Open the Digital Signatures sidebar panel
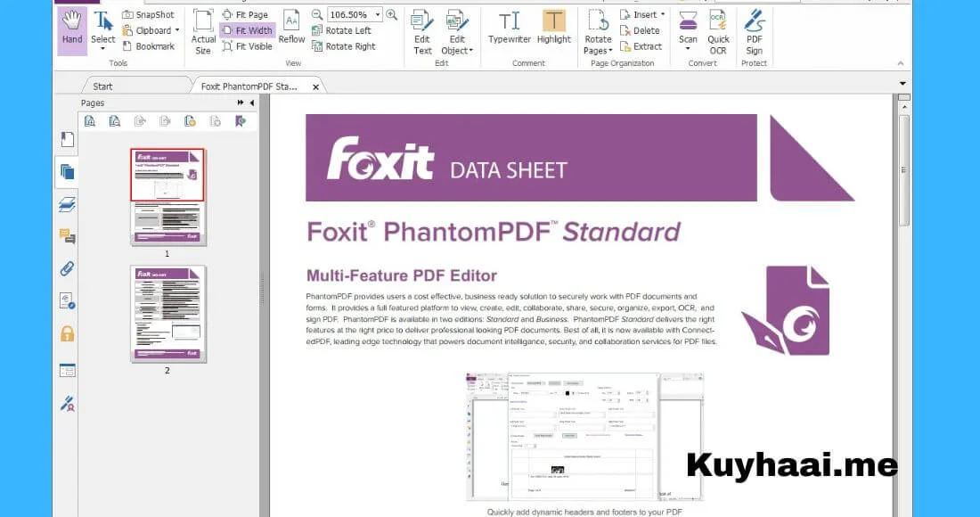The width and height of the screenshot is (980, 517). click(68, 301)
